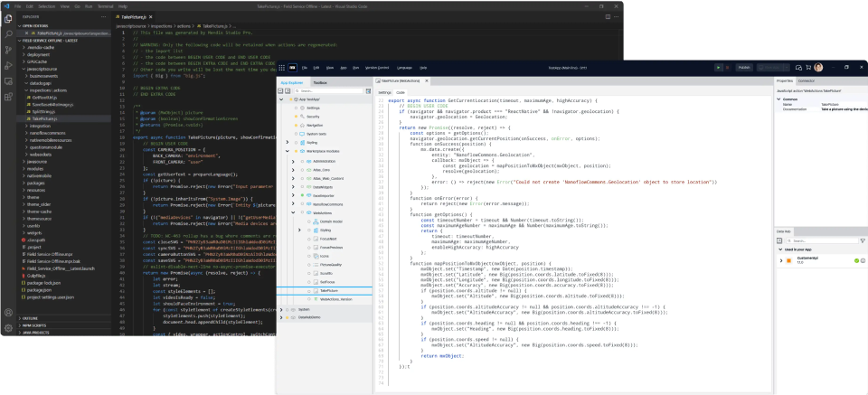Click the Publish button
The width and height of the screenshot is (868, 395).
click(744, 67)
